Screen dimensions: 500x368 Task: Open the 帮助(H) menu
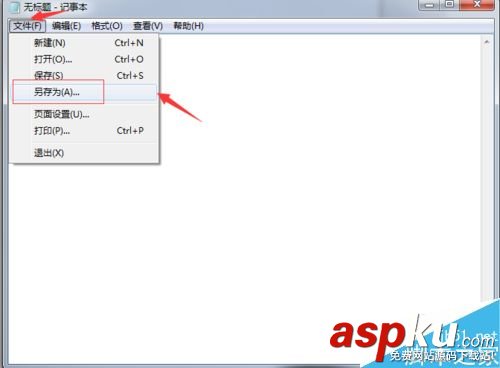188,26
